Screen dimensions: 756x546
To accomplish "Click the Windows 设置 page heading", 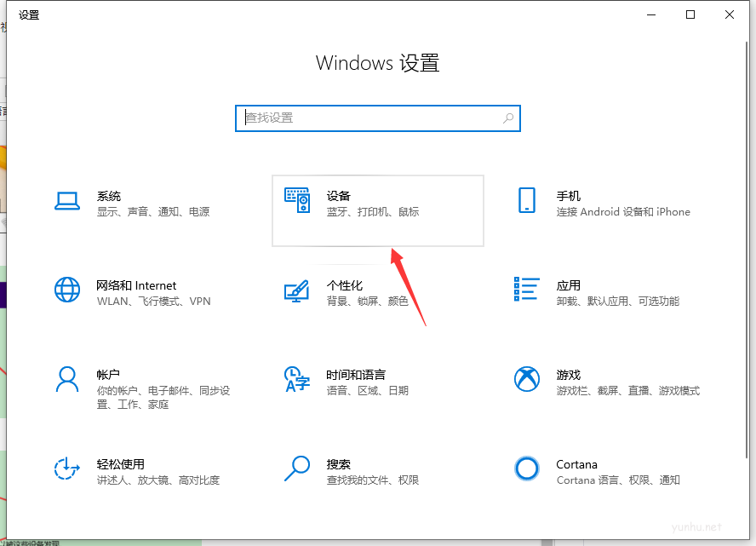I will pos(377,63).
